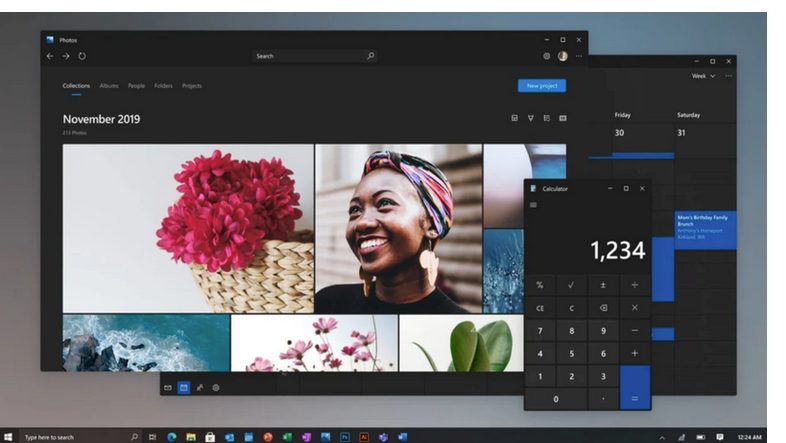Open the smiling woman photo thumbnail
786x443 pixels.
(398, 228)
